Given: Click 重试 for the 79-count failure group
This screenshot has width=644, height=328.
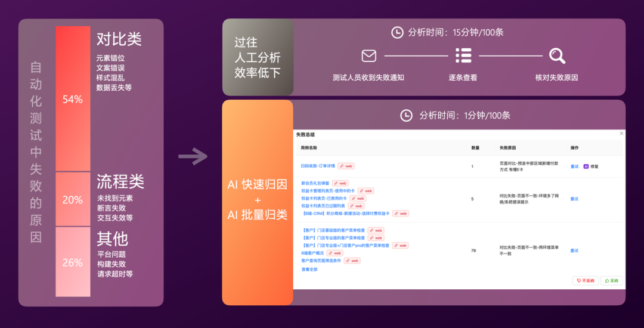Looking at the screenshot, I should click(x=574, y=250).
